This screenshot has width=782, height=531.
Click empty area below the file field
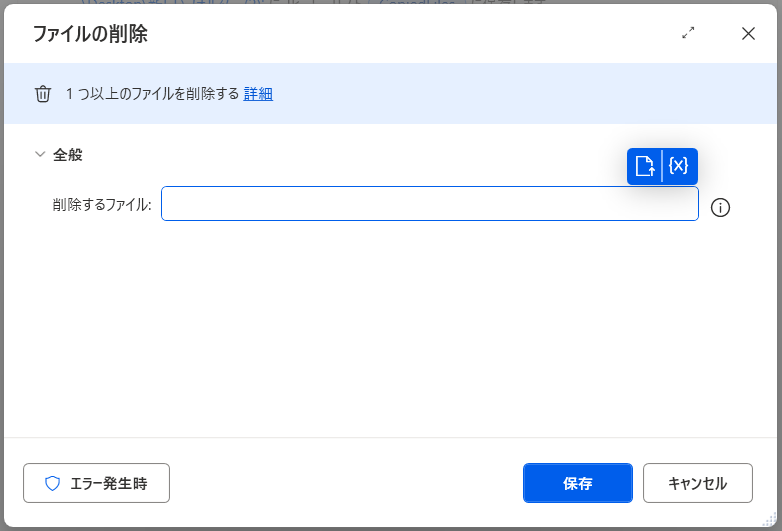(x=390, y=330)
